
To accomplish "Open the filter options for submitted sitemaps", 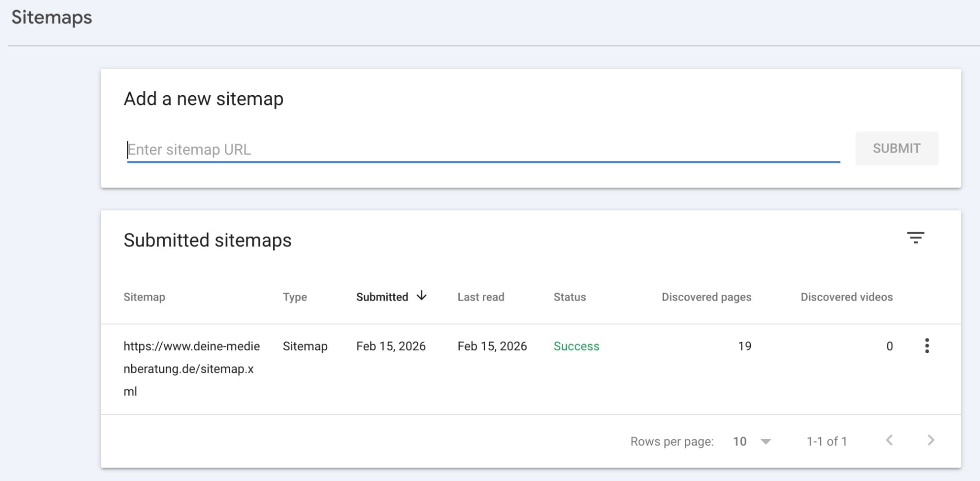I will pos(916,238).
